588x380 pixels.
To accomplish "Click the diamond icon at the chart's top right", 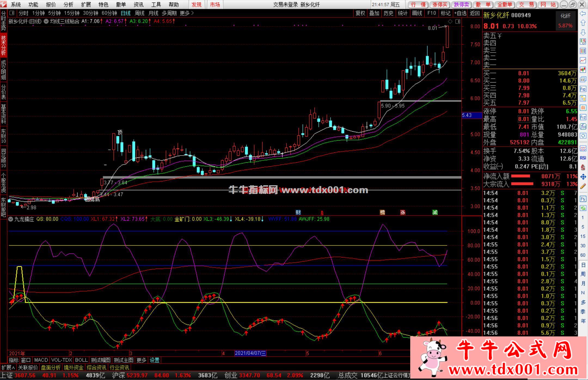I will [x=450, y=22].
